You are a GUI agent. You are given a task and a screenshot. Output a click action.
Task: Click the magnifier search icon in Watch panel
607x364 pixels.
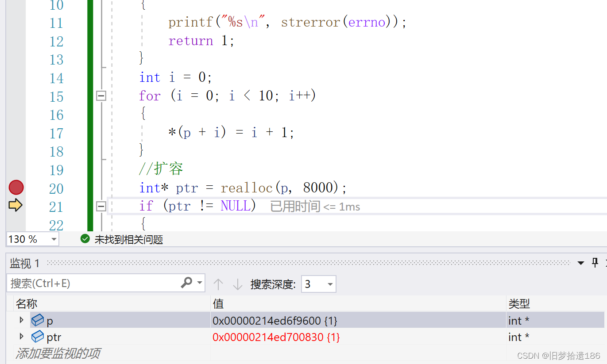(x=187, y=283)
